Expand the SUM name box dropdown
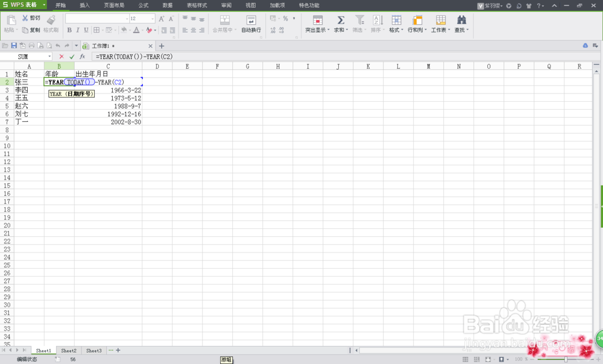Image resolution: width=603 pixels, height=364 pixels. [49, 57]
